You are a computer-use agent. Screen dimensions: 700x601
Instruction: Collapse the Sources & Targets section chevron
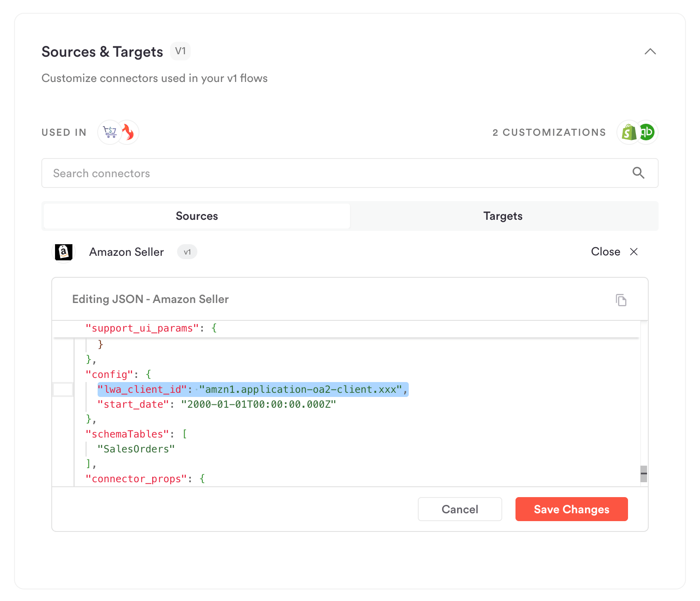coord(650,52)
